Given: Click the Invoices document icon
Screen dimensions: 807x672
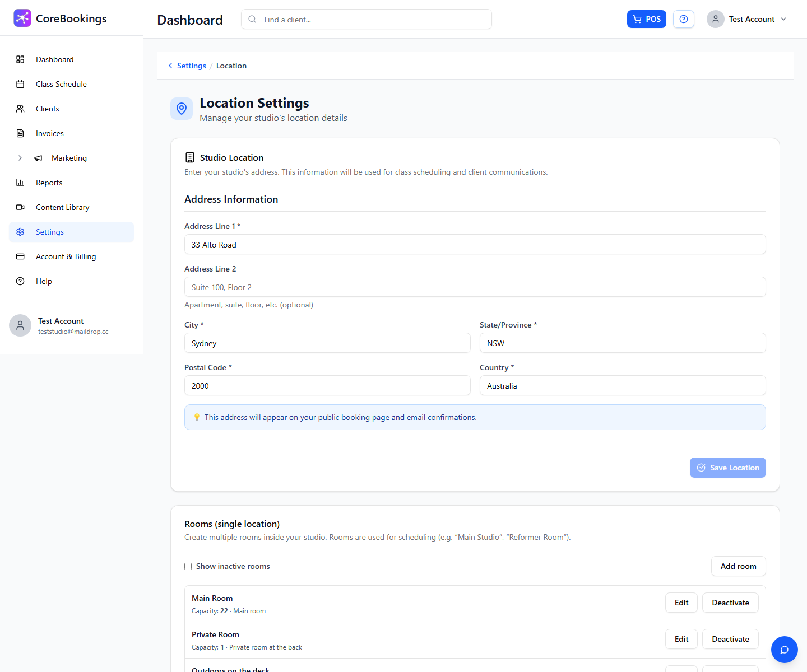Looking at the screenshot, I should 20,133.
